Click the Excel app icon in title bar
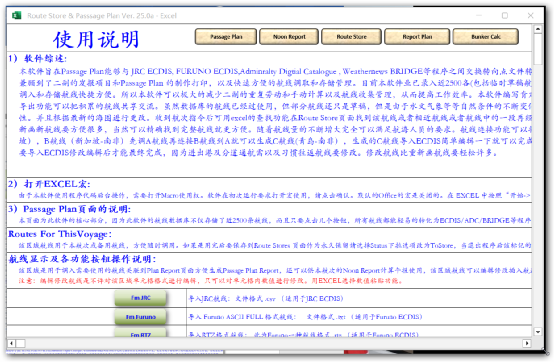The image size is (554, 362). (17, 16)
